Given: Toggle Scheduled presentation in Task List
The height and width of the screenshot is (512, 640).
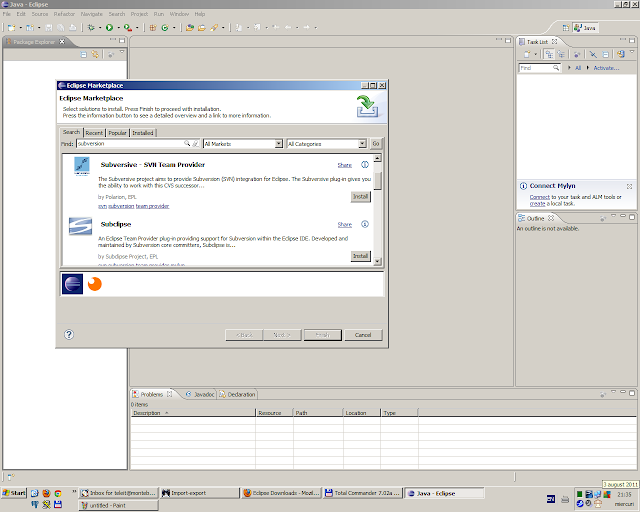Looking at the screenshot, I should tap(561, 54).
